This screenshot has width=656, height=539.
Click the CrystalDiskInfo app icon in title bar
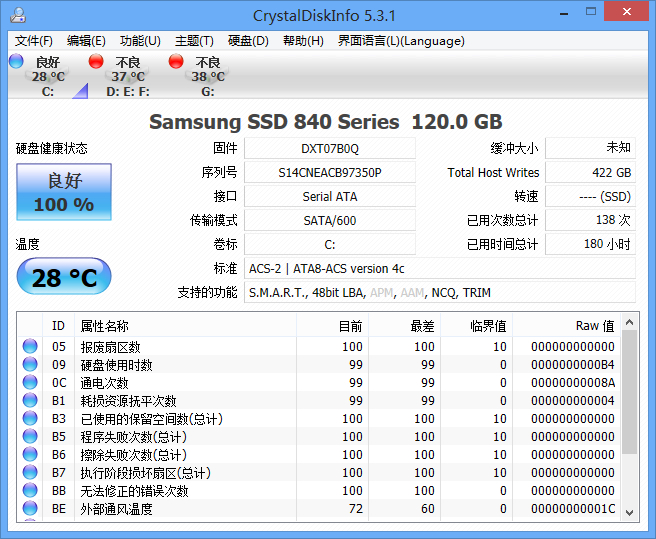(x=17, y=14)
